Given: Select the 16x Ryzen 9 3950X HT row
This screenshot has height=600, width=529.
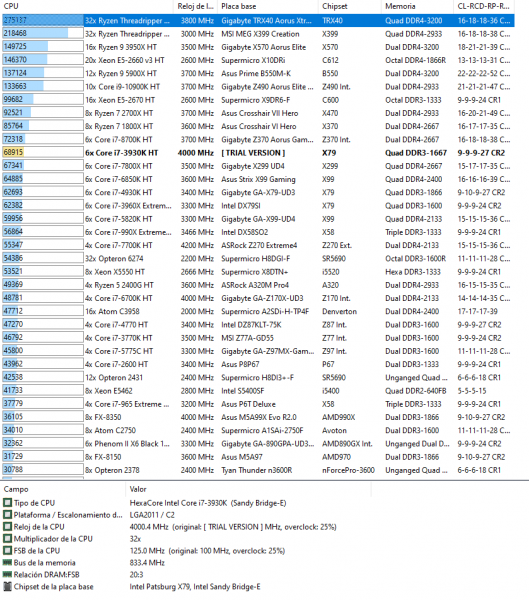Looking at the screenshot, I should tap(258, 47).
